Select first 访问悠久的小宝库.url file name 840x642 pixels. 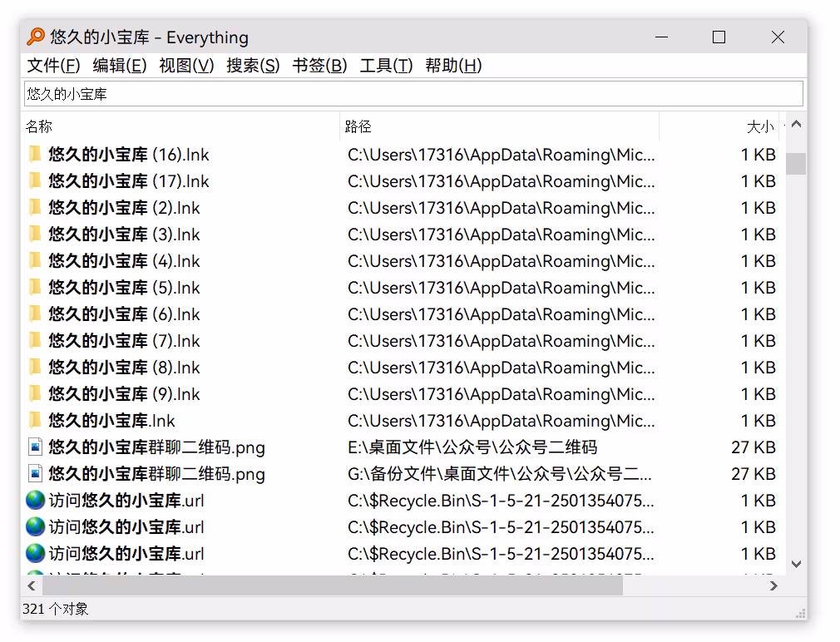[126, 501]
